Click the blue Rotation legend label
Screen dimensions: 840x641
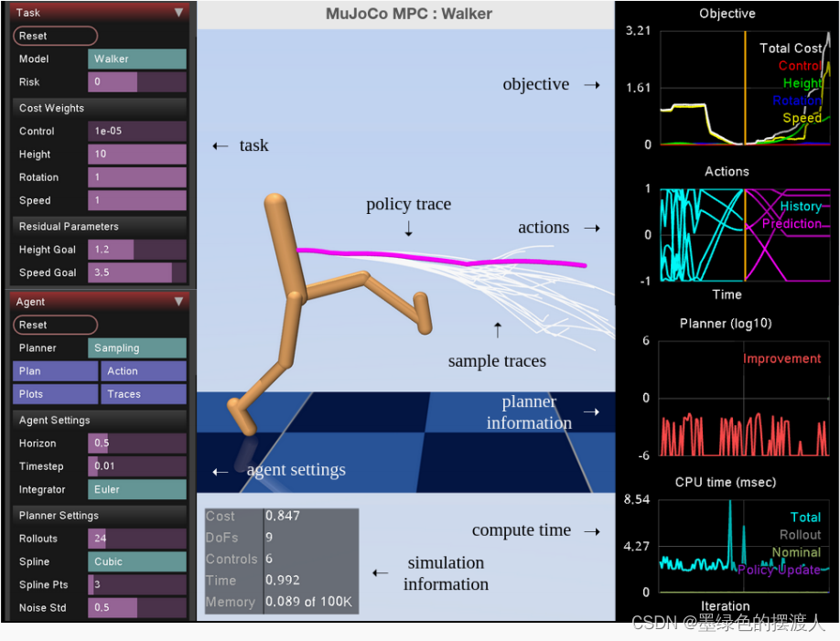[x=797, y=101]
